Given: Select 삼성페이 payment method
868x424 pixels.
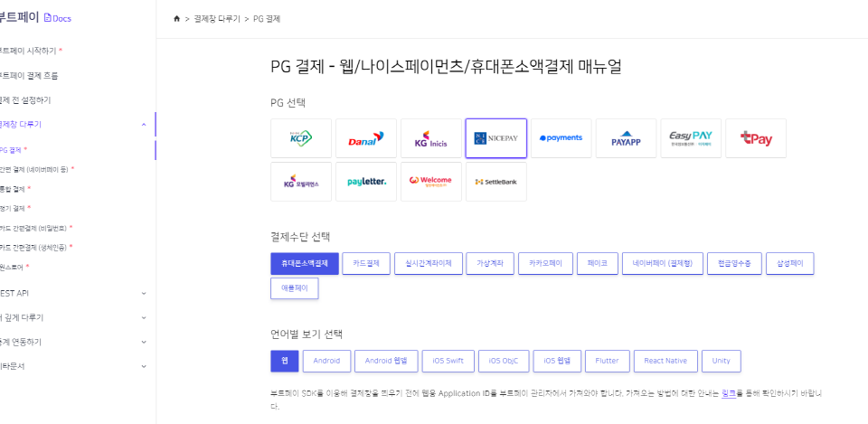Looking at the screenshot, I should [790, 263].
